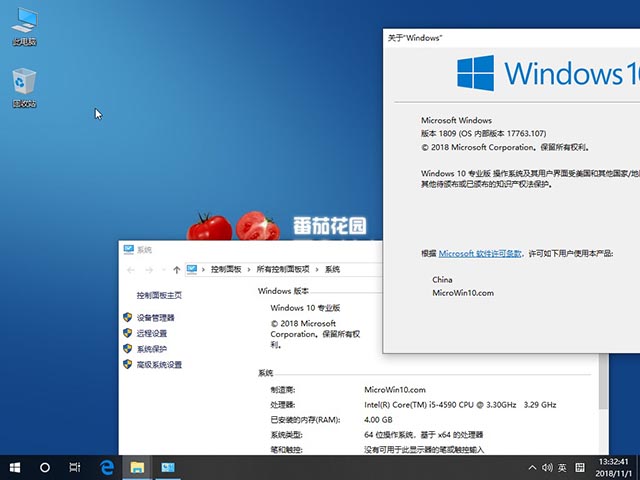Expand chevron before 控制面板 breadcrumb

click(203, 269)
